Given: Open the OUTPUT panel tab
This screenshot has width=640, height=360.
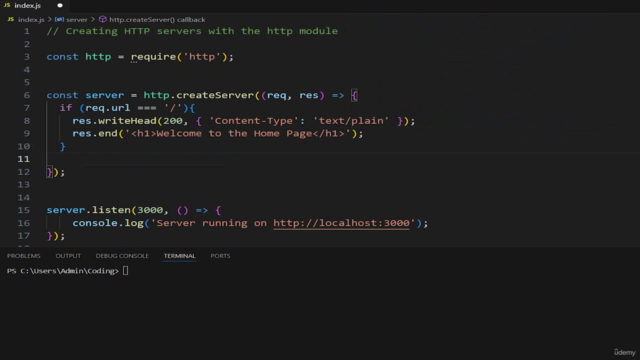Looking at the screenshot, I should click(68, 256).
